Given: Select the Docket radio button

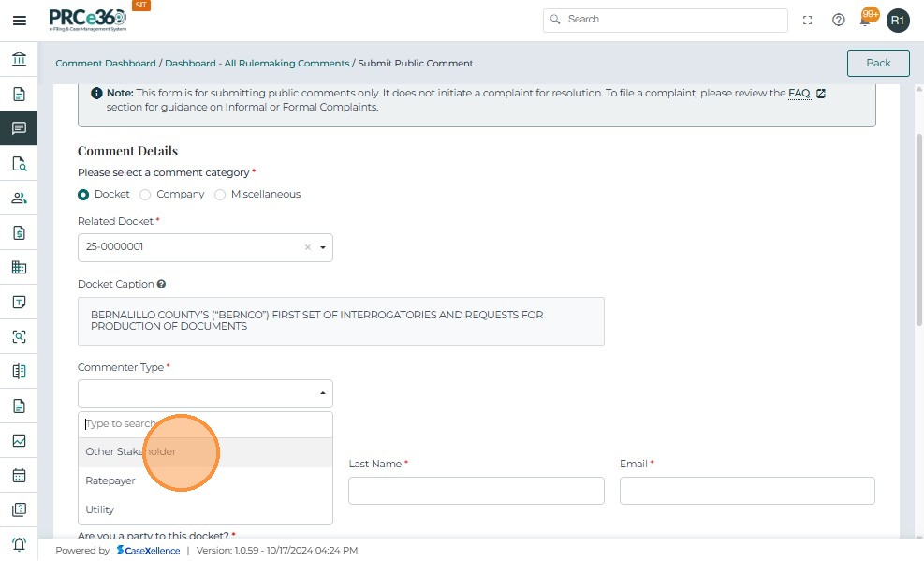Looking at the screenshot, I should click(x=84, y=195).
